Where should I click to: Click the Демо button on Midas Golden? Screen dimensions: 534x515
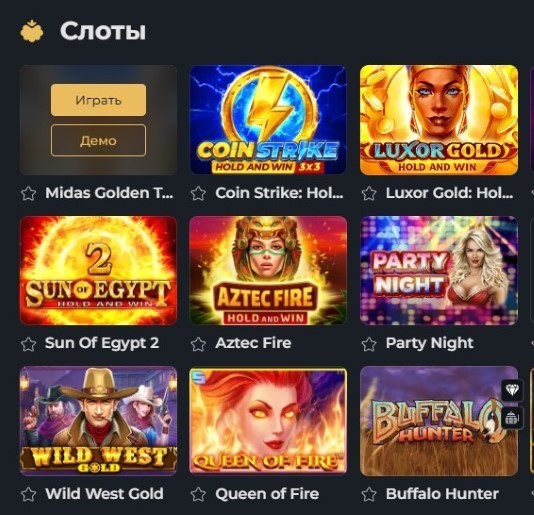[x=98, y=140]
